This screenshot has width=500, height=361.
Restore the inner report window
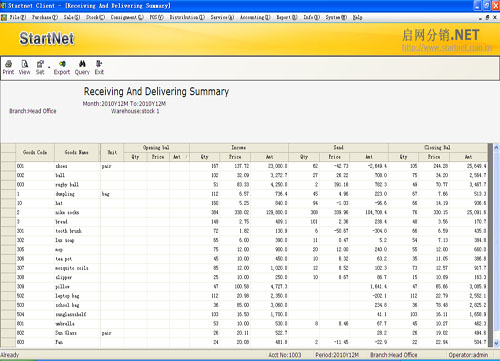coord(487,18)
